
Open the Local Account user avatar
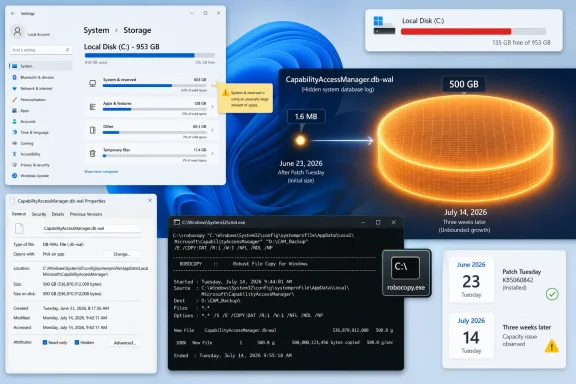click(x=18, y=31)
